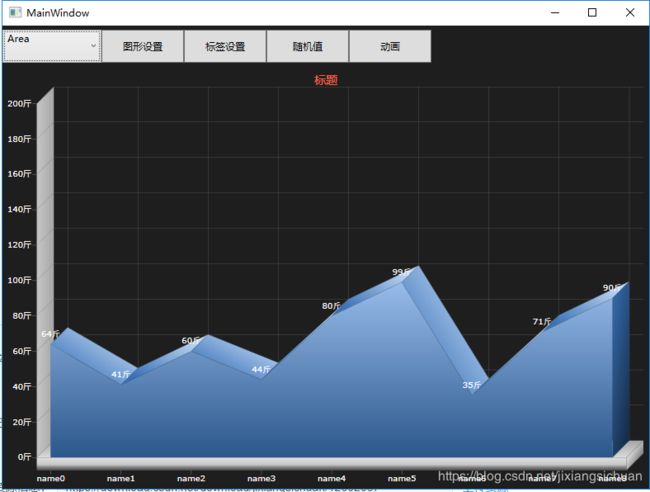Click the 160斤 y-axis label

[19, 173]
